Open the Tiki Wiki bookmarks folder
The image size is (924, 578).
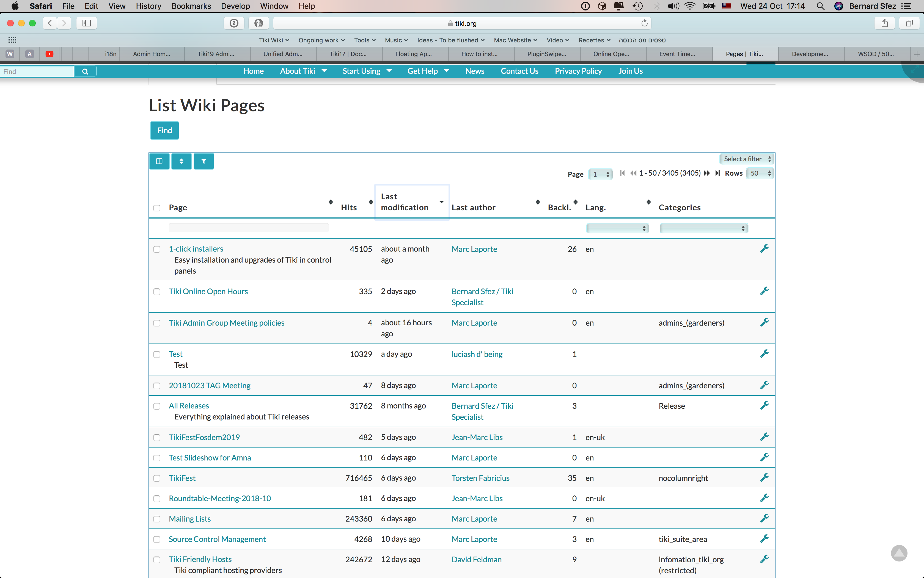pos(274,40)
